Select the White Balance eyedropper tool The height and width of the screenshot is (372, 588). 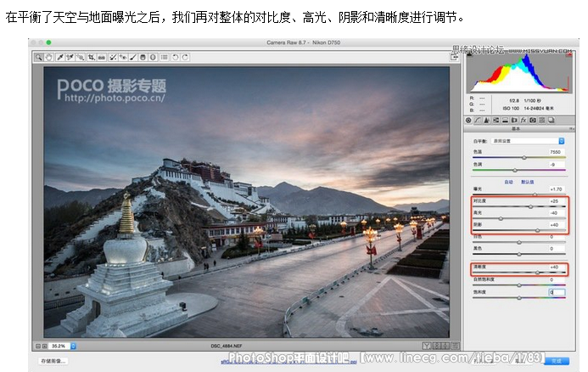[x=60, y=57]
